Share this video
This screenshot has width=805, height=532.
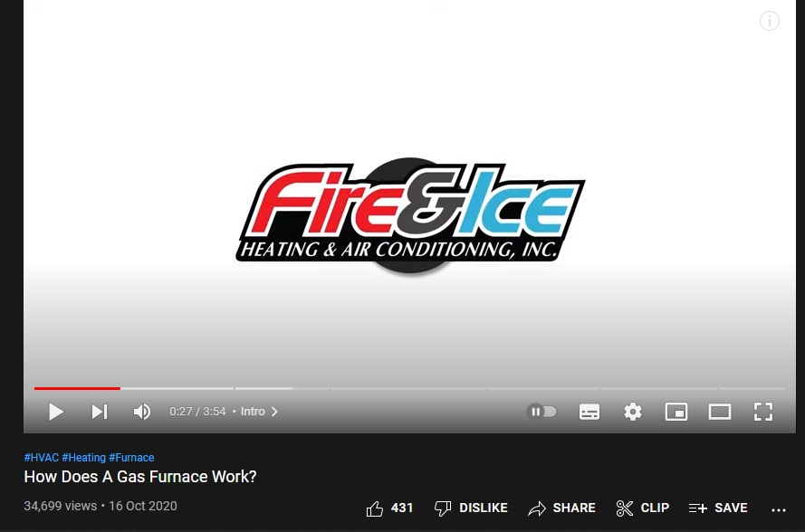tap(561, 508)
